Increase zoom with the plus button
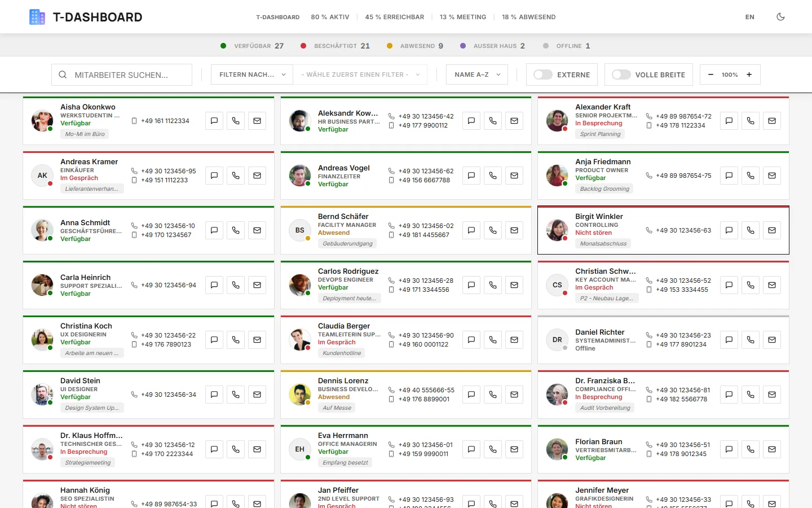 (x=749, y=75)
